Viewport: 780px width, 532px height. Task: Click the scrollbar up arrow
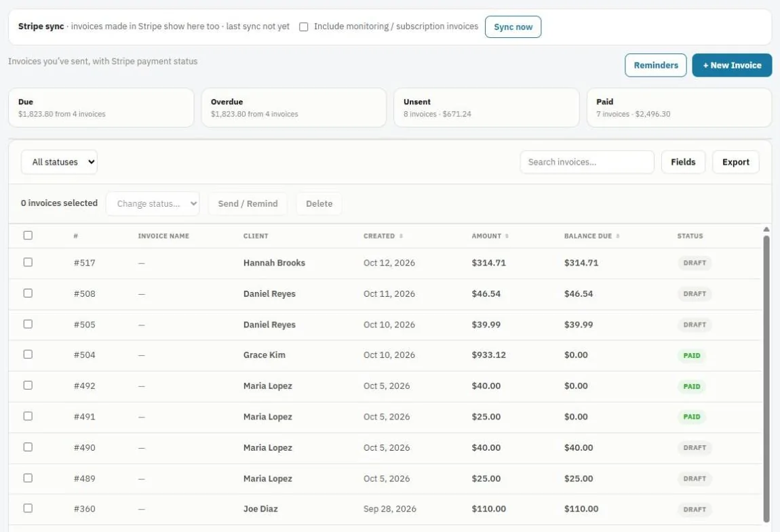pyautogui.click(x=766, y=229)
